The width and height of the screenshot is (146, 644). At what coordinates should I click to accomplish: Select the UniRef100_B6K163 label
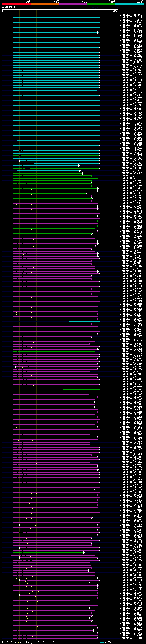coord(131,228)
